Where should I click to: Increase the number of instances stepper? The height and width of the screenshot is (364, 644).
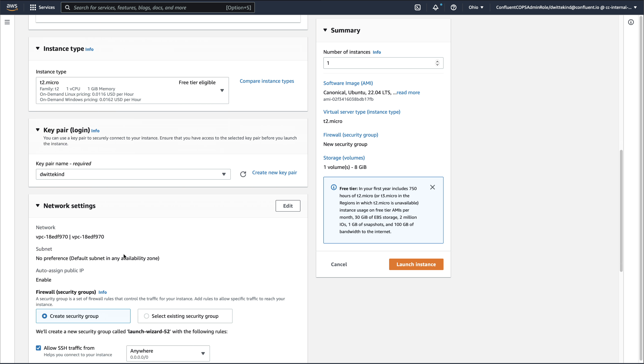tap(437, 61)
